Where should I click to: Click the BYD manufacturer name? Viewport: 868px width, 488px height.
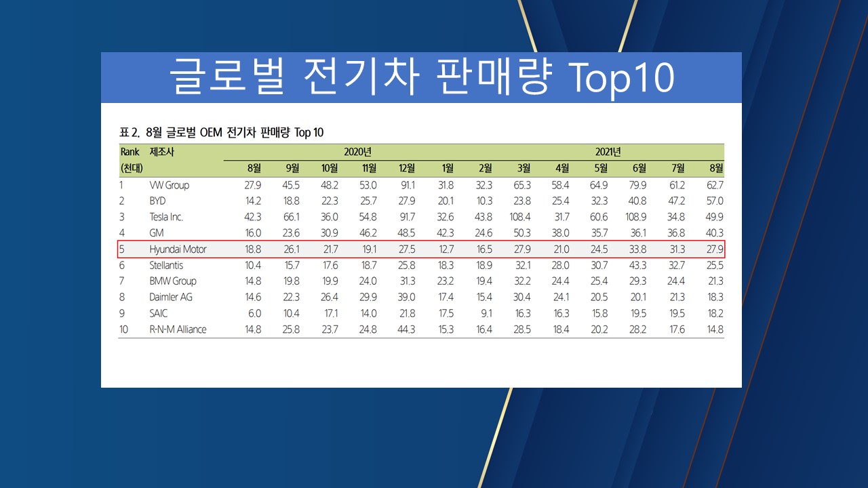[157, 201]
